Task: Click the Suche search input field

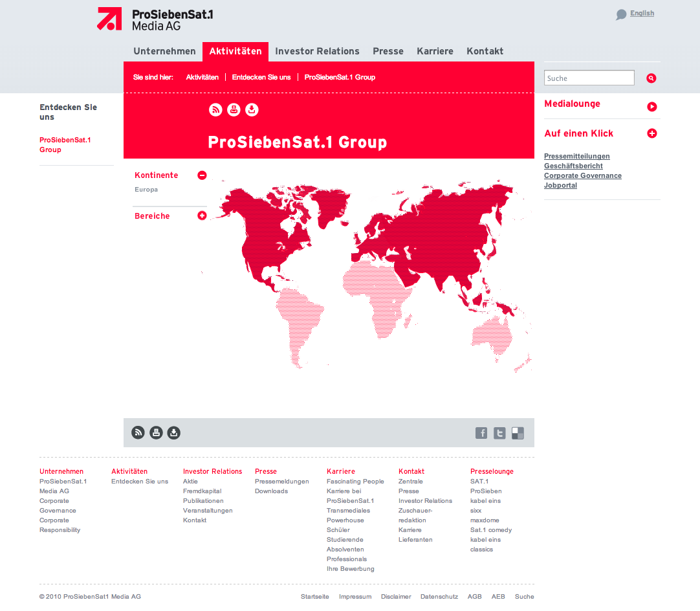Action: pyautogui.click(x=589, y=78)
